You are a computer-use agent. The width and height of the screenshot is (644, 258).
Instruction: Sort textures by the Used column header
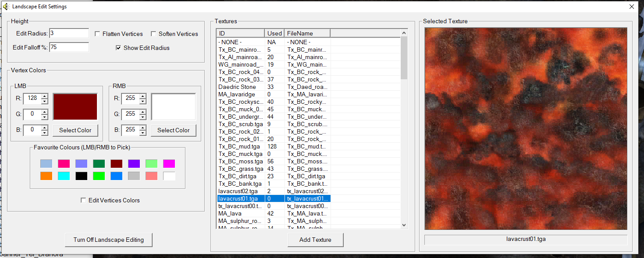(x=274, y=33)
